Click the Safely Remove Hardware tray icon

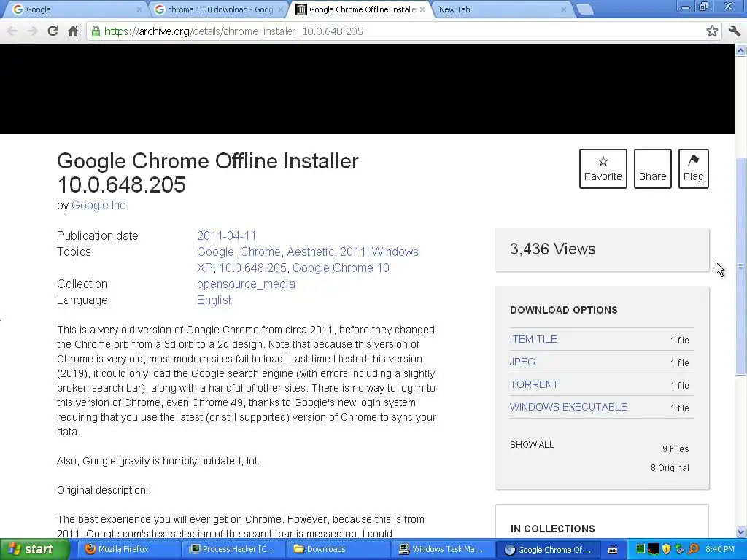(x=680, y=549)
